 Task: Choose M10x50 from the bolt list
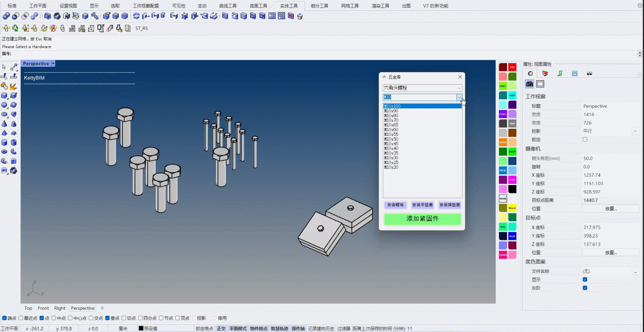point(422,139)
